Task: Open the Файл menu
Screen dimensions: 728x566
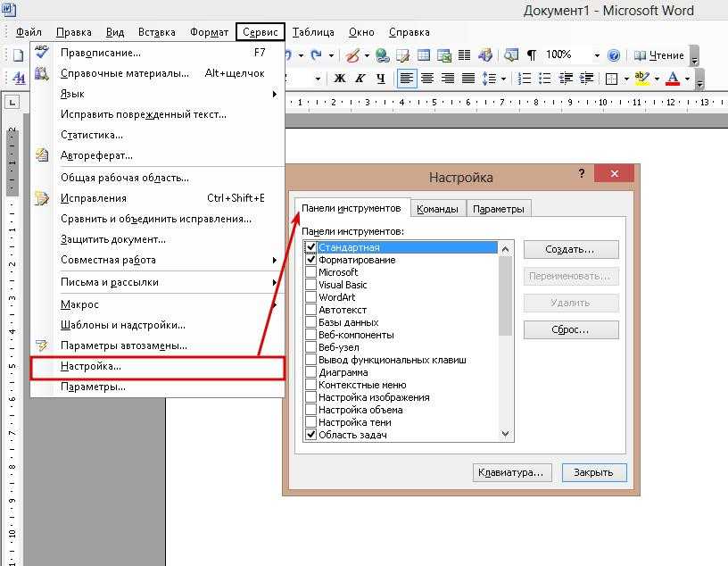Action: (29, 32)
